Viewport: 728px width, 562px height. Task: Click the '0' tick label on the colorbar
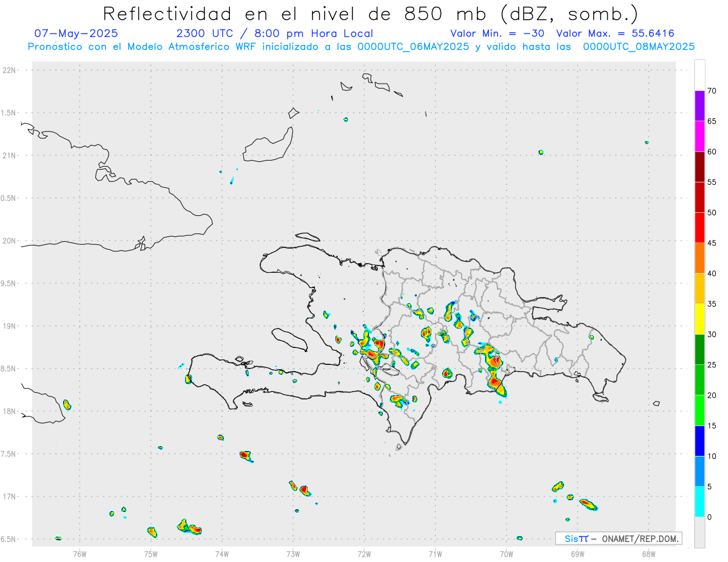coord(709,517)
